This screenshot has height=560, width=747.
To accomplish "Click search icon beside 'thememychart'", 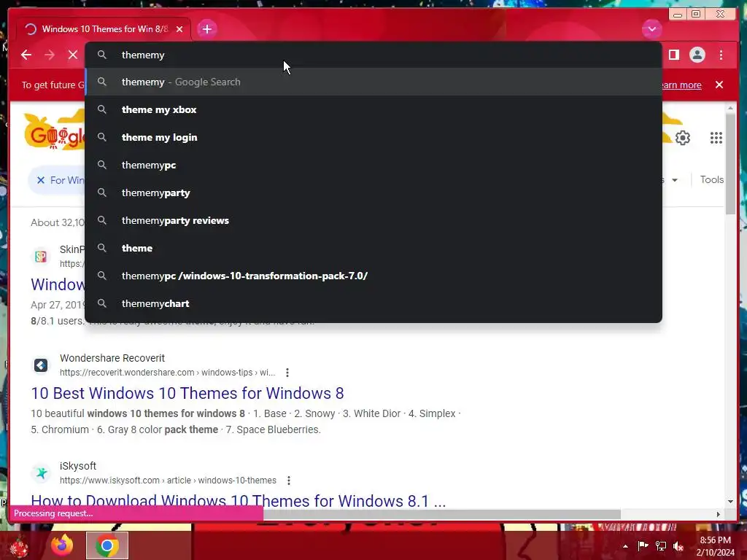I will point(102,303).
